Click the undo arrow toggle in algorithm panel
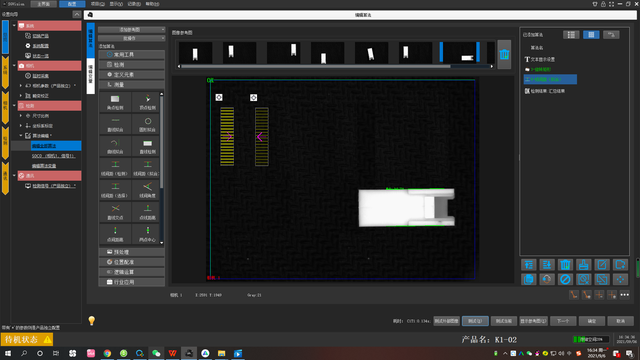Image resolution: width=640 pixels, height=360 pixels. point(611,35)
